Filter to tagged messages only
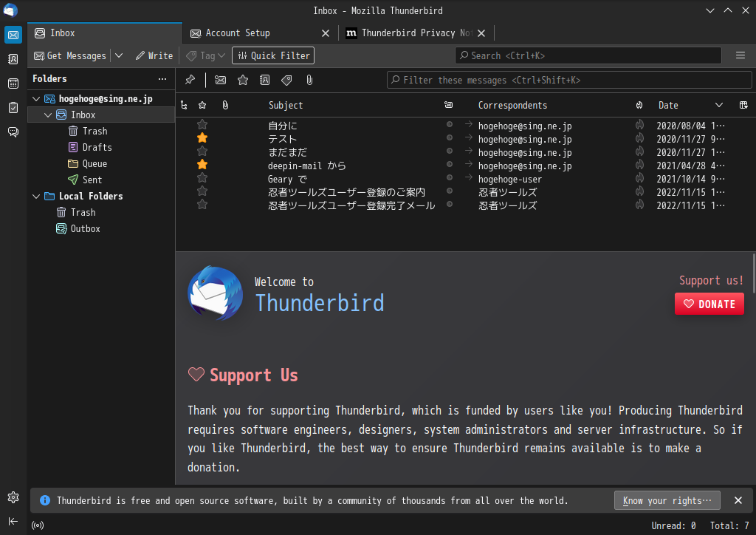 tap(287, 80)
